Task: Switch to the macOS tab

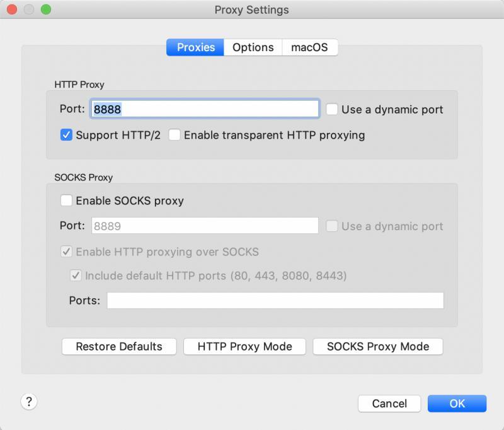Action: click(309, 47)
